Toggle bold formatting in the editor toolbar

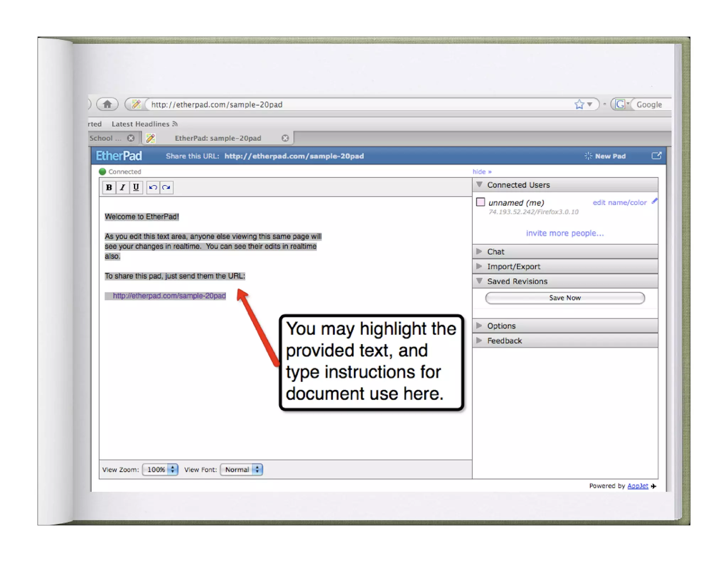click(x=109, y=187)
